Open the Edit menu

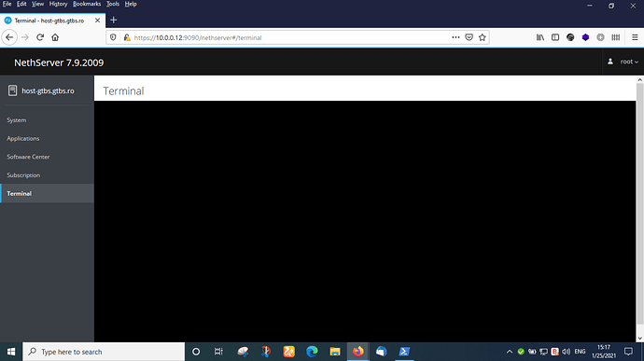click(21, 4)
